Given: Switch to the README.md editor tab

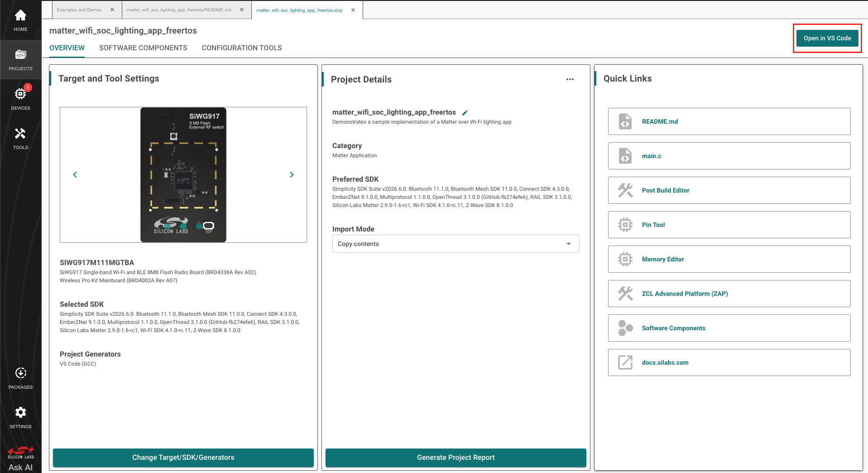Looking at the screenshot, I should (179, 10).
